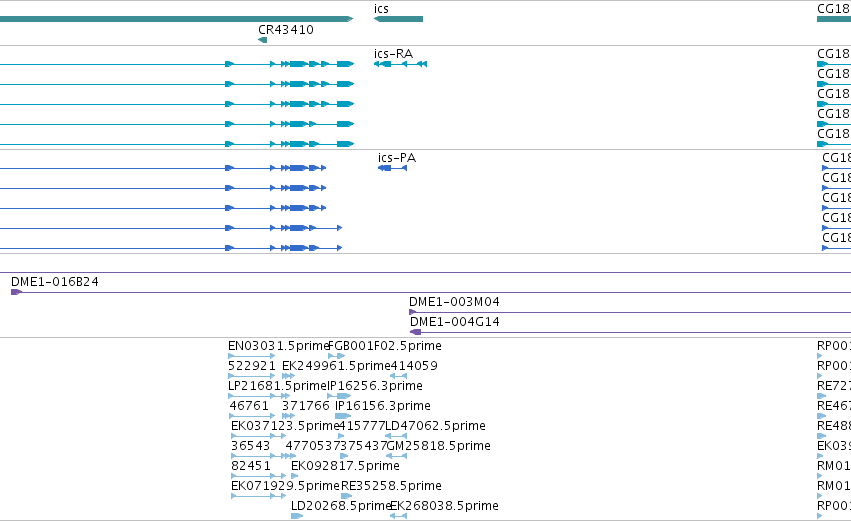Viewport: 851px width, 521px height.
Task: Select the reverse arrow glyph under 414059
Action: pyautogui.click(x=398, y=376)
